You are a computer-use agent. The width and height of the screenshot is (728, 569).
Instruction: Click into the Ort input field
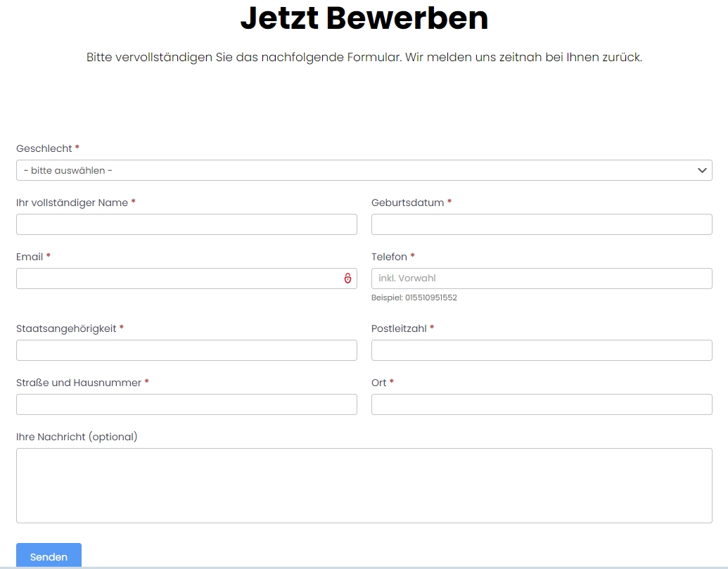(x=542, y=404)
